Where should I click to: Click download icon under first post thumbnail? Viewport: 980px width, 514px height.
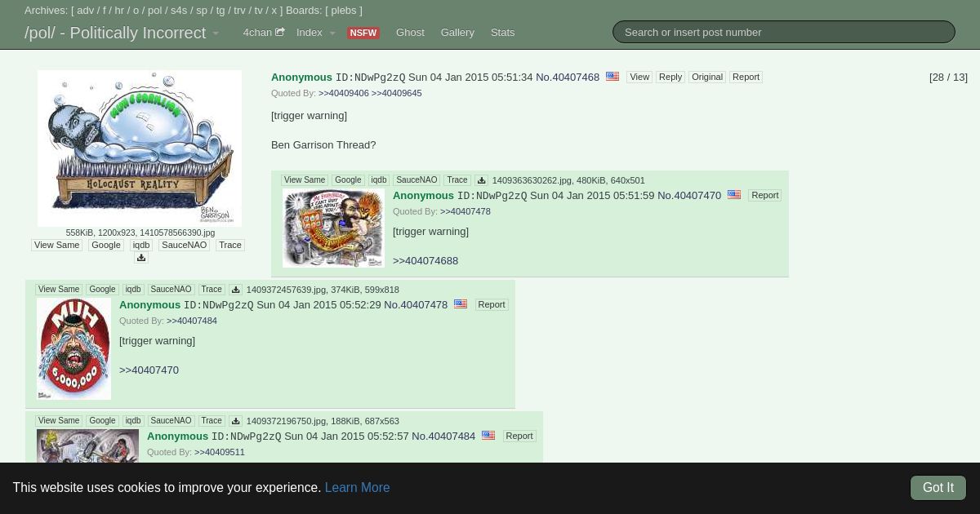(140, 258)
